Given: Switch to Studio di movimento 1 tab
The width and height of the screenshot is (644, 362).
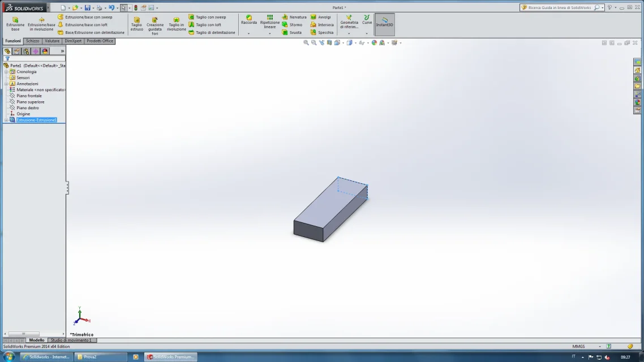Looking at the screenshot, I should (71, 341).
